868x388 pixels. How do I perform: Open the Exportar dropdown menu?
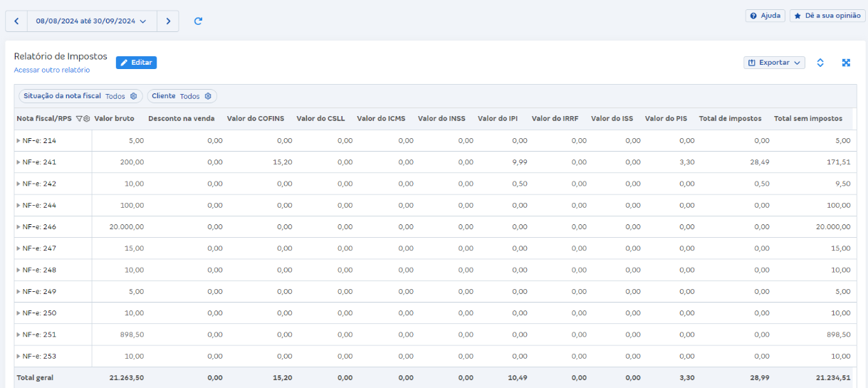(774, 63)
